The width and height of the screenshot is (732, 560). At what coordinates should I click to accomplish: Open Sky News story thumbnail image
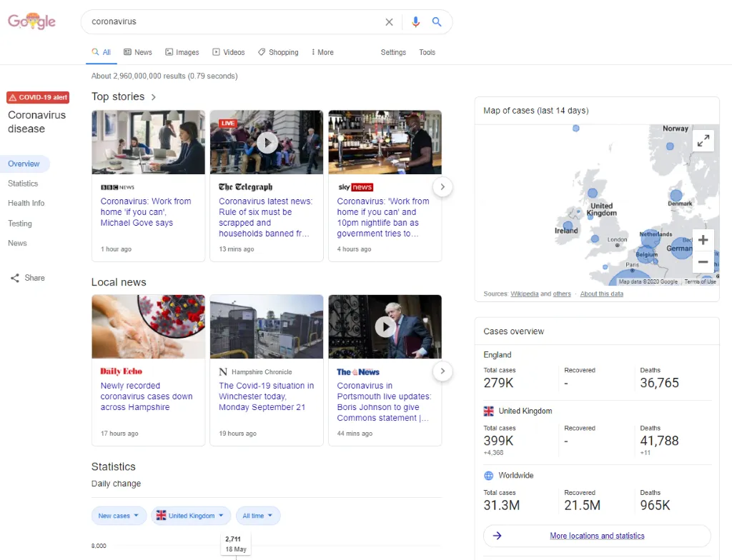(x=385, y=142)
